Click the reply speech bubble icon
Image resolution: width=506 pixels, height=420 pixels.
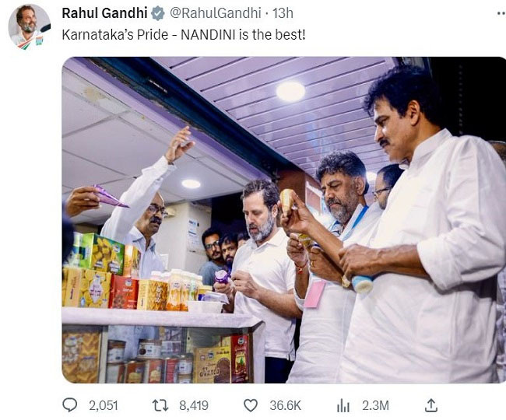[x=69, y=405]
